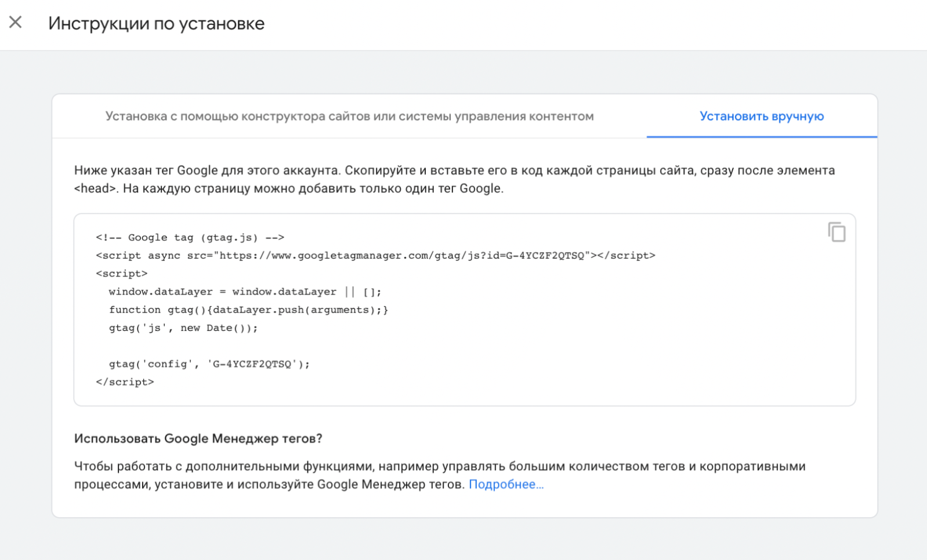
Task: Click the measurement ID in the script URL
Action: (x=545, y=256)
